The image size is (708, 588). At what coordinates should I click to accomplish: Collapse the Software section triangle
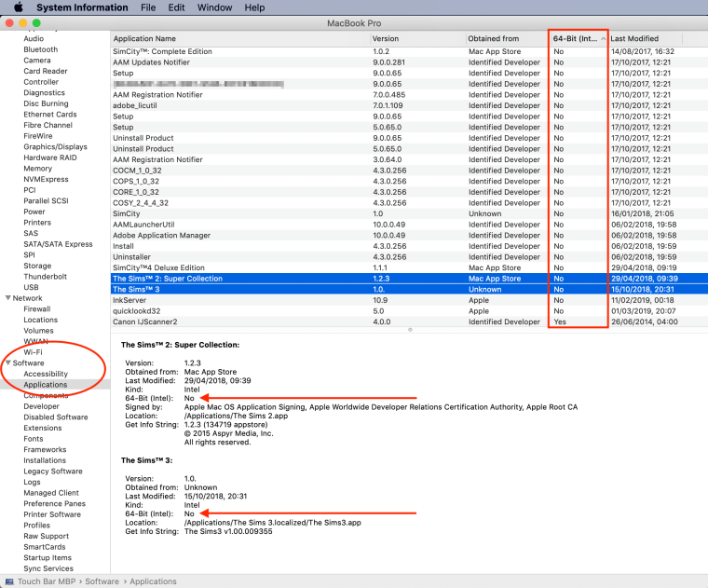(9, 363)
